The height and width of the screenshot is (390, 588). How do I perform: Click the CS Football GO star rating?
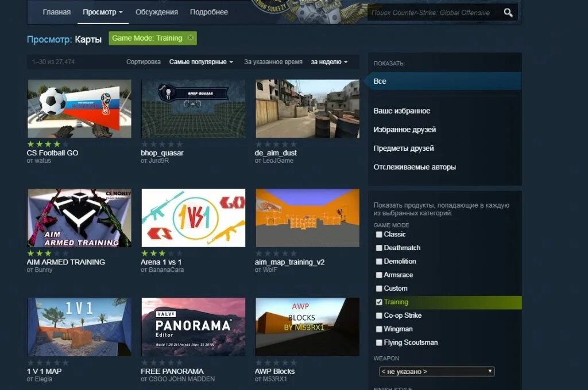pyautogui.click(x=48, y=144)
